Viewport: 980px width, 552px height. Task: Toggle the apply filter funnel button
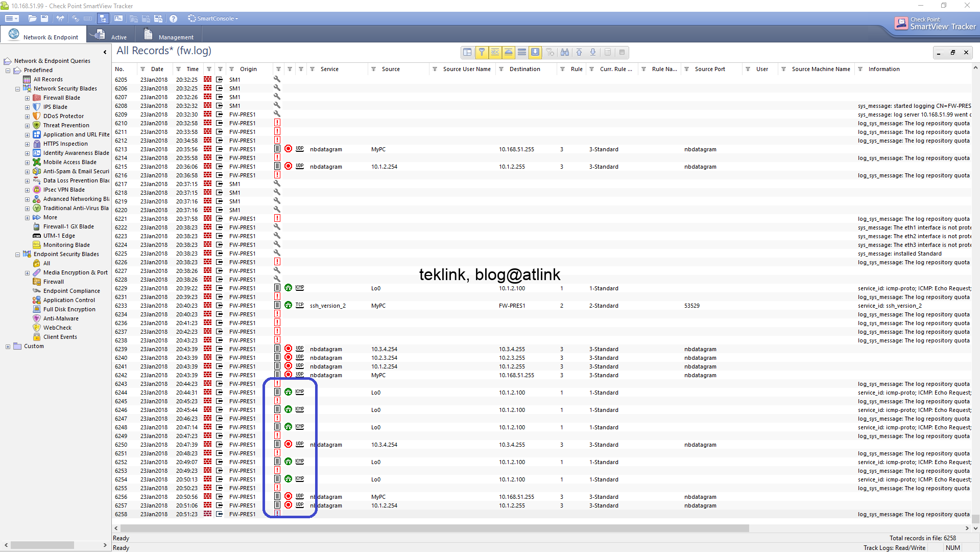pos(482,52)
